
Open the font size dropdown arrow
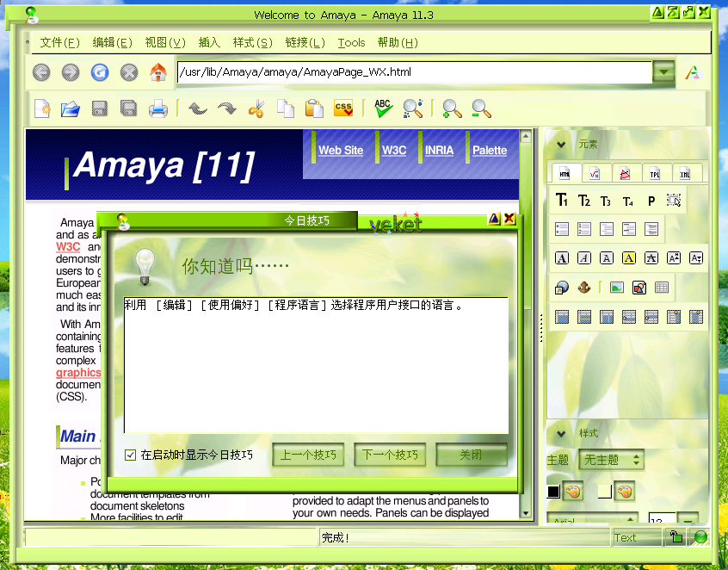688,519
